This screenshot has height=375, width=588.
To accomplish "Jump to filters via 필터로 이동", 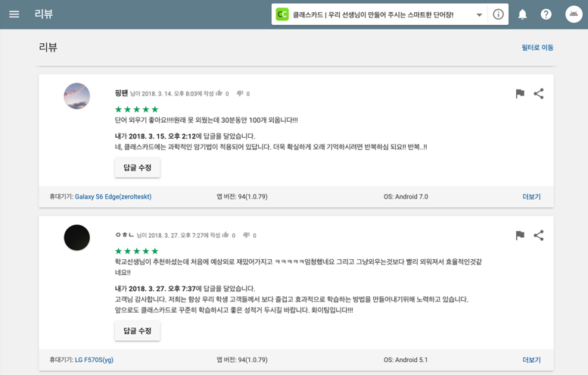I will pyautogui.click(x=537, y=47).
